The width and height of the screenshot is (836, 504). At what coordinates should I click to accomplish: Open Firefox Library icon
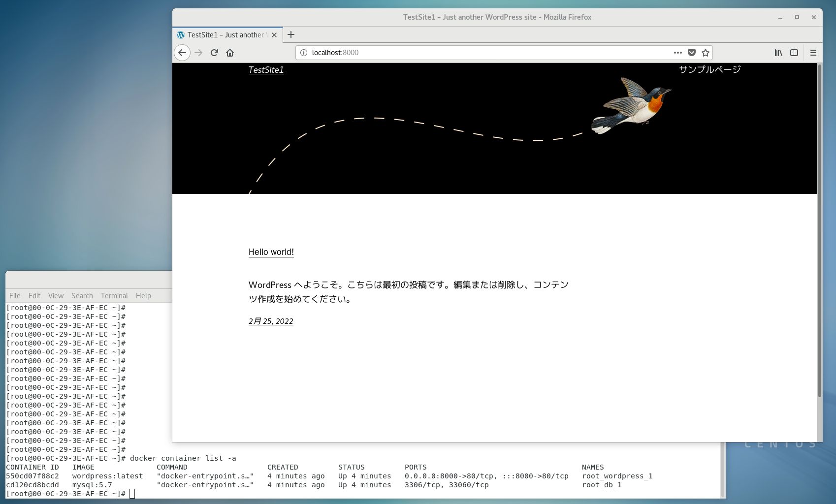tap(778, 53)
